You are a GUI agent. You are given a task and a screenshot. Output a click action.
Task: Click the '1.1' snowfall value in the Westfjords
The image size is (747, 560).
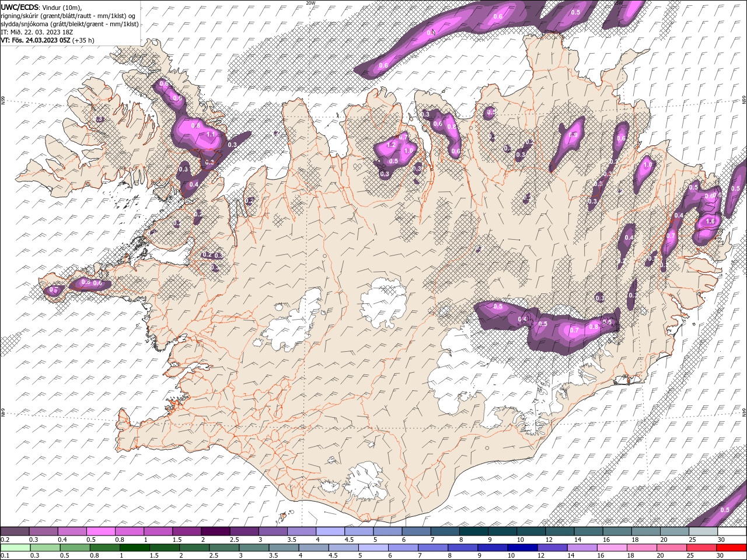(211, 135)
